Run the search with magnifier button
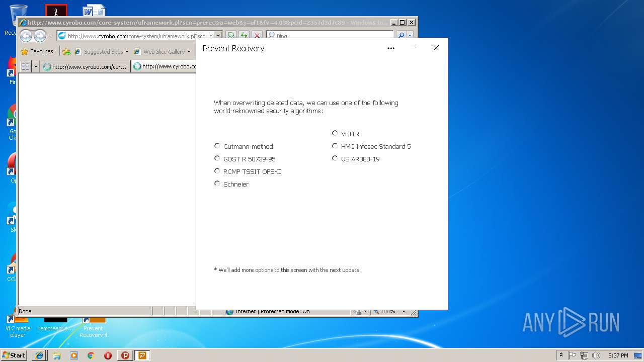The height and width of the screenshot is (362, 644). (x=401, y=36)
